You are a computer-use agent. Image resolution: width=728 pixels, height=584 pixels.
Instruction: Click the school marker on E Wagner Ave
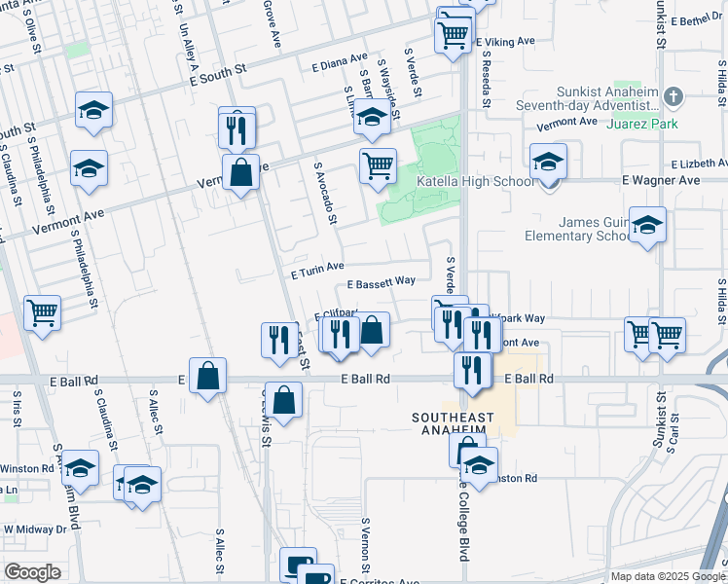click(x=548, y=163)
